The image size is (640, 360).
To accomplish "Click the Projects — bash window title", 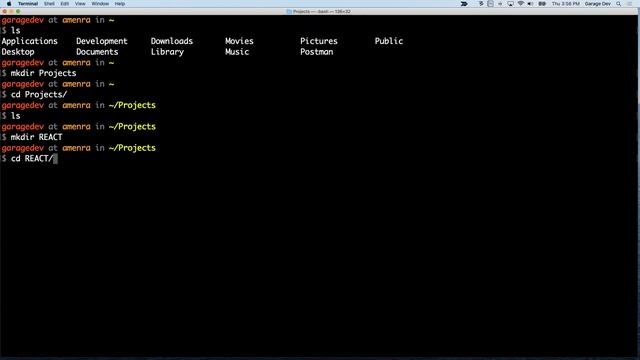I will click(322, 11).
